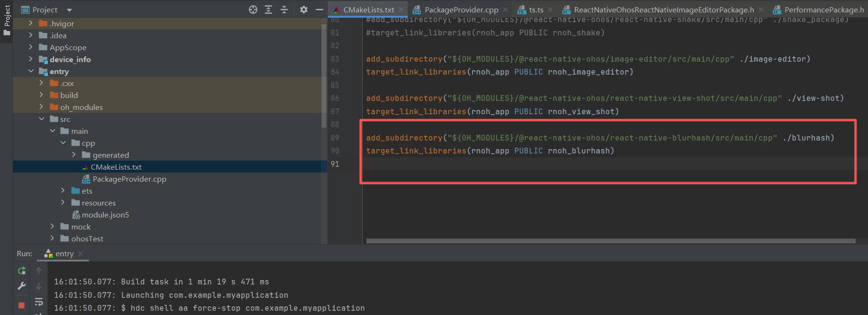Expand the .hvigor folder
The width and height of the screenshot is (868, 315).
(31, 23)
